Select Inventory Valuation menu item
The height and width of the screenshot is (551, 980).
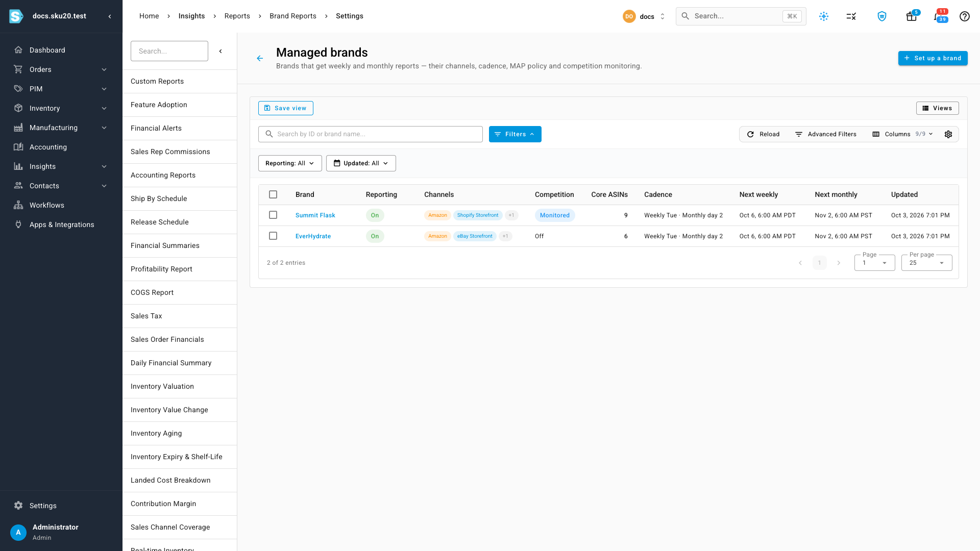point(180,387)
